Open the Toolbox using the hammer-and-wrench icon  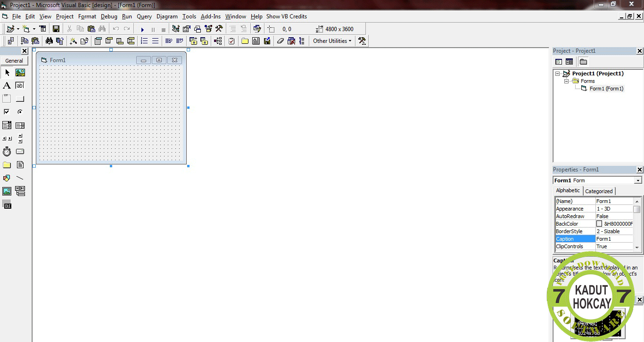coord(219,29)
